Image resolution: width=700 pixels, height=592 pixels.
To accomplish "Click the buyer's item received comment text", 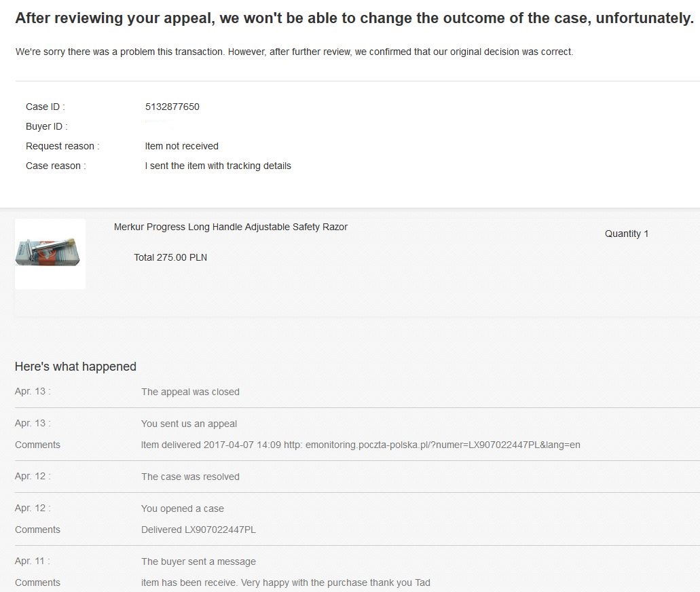I will [x=286, y=582].
